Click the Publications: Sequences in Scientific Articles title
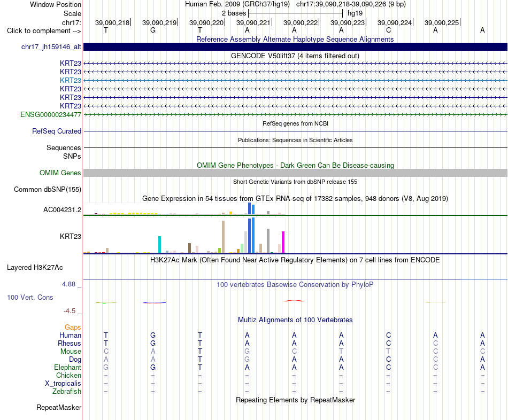Viewport: 508px width, 420px height. click(x=295, y=140)
